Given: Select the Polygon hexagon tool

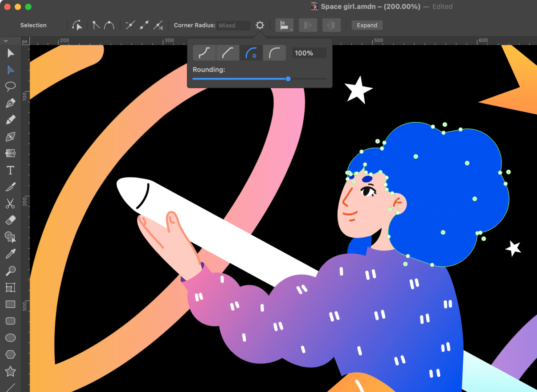Looking at the screenshot, I should click(x=11, y=354).
